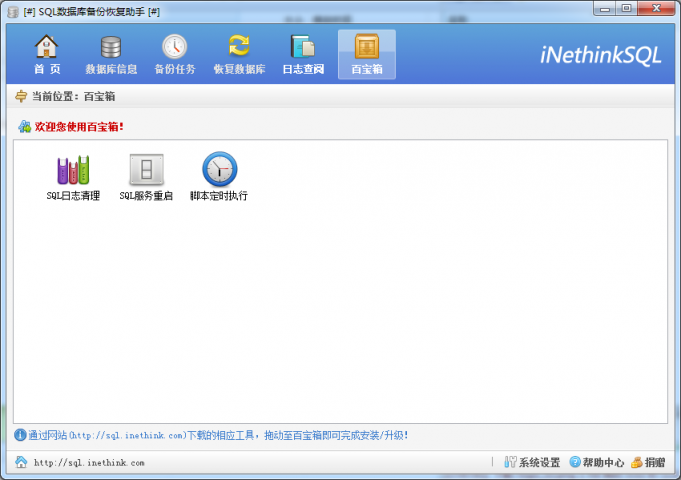Switch to the 百宝箱 toolbox tab

tap(366, 55)
